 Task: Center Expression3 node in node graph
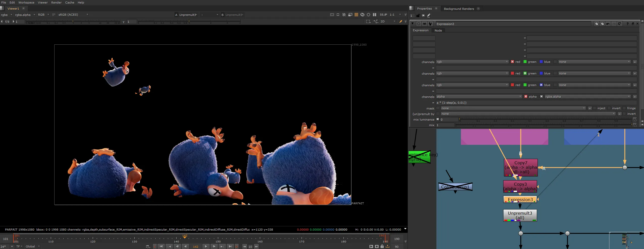point(419,24)
